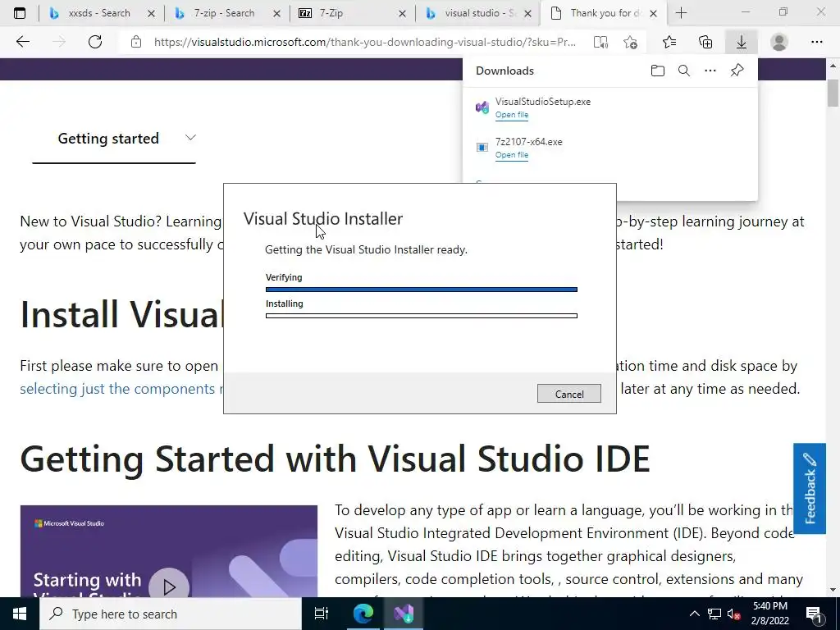840x630 pixels.
Task: Toggle the Downloads toolbar button
Action: [x=742, y=42]
